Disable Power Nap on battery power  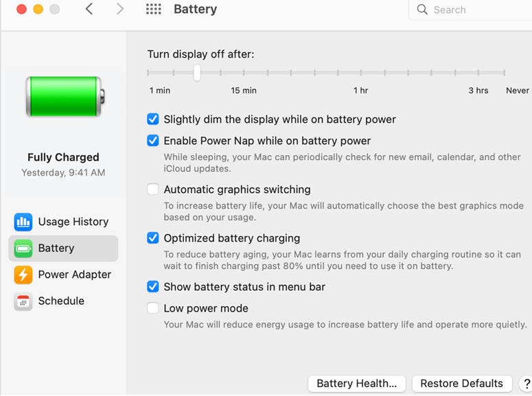152,141
